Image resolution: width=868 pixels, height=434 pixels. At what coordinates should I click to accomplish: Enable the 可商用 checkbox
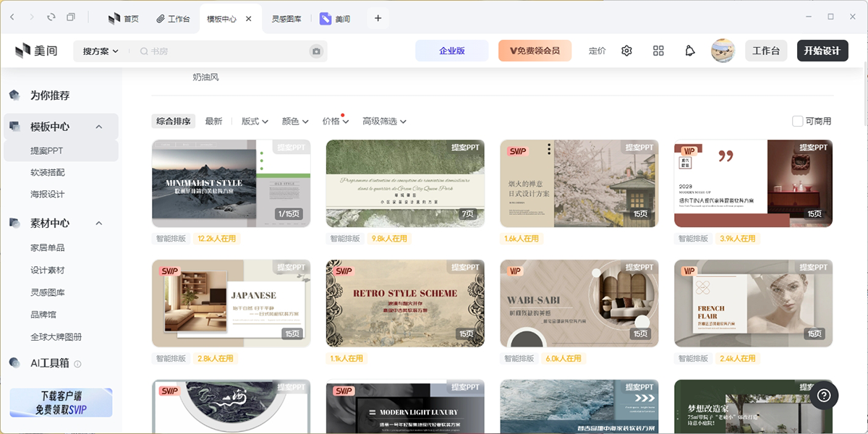pyautogui.click(x=798, y=122)
